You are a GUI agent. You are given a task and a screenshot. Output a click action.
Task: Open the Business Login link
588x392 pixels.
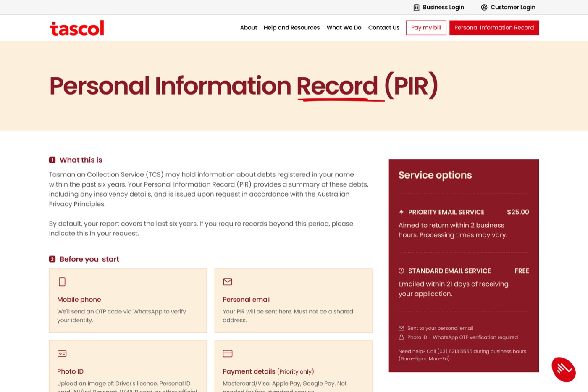tap(443, 7)
